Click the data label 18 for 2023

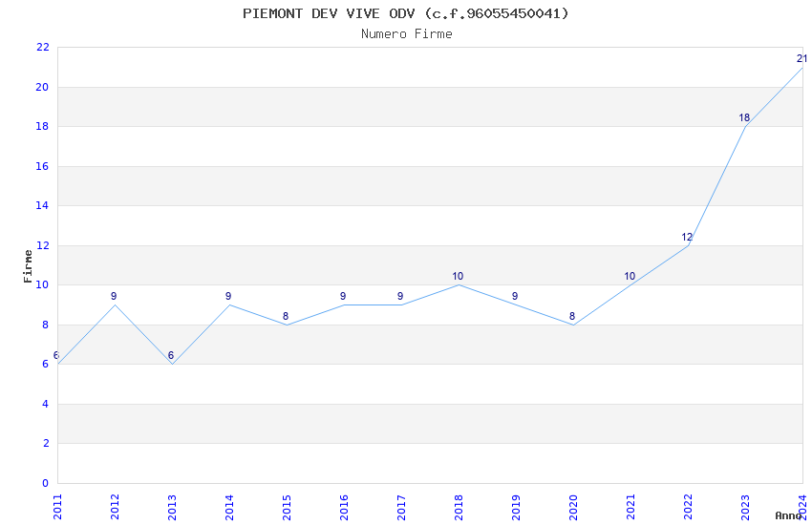[744, 118]
